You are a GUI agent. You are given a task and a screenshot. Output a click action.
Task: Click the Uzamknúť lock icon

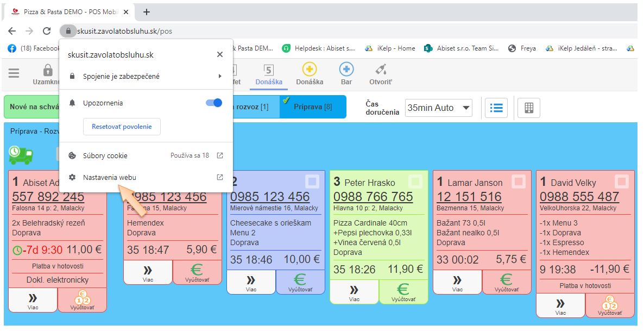tap(48, 71)
